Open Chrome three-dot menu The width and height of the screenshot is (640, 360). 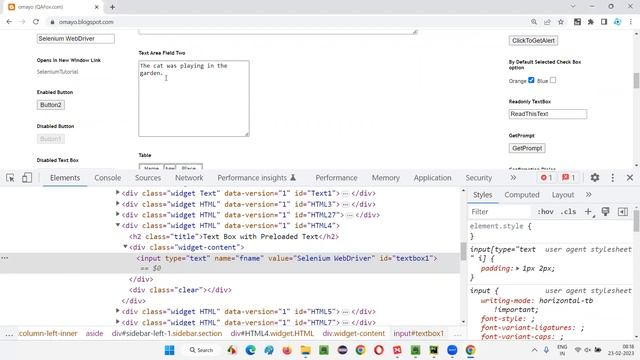[x=631, y=22]
